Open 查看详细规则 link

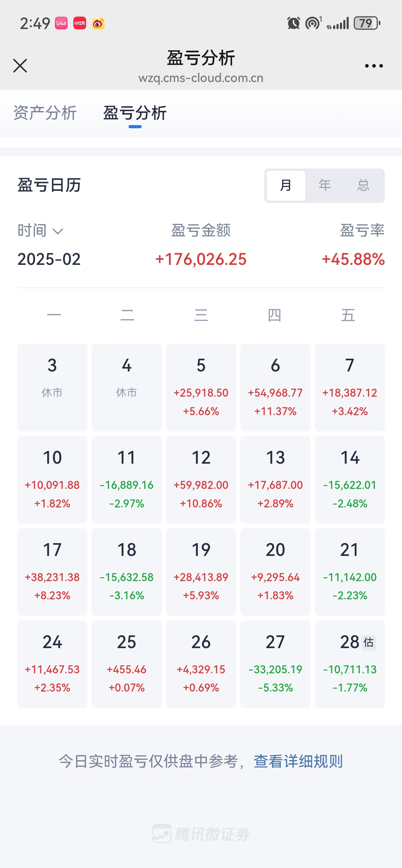298,761
